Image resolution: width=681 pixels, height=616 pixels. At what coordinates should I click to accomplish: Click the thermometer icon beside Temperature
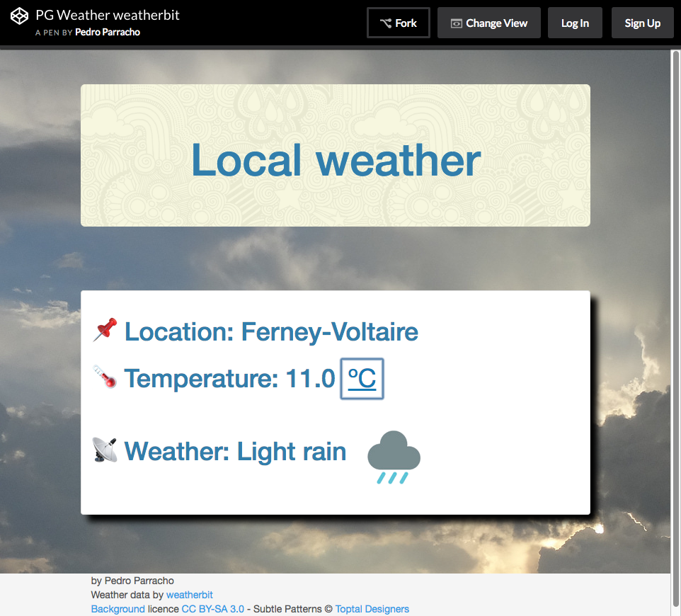click(105, 377)
